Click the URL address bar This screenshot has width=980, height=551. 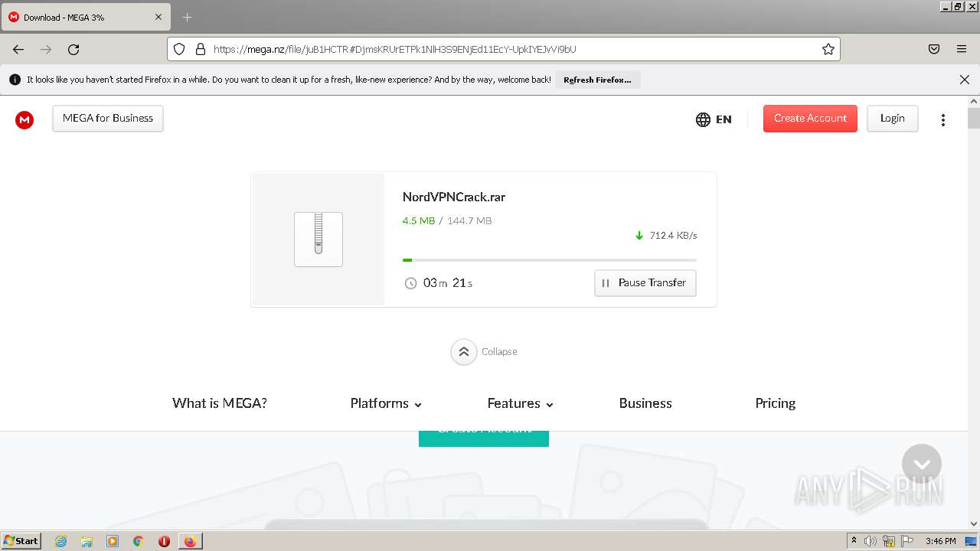(x=504, y=49)
